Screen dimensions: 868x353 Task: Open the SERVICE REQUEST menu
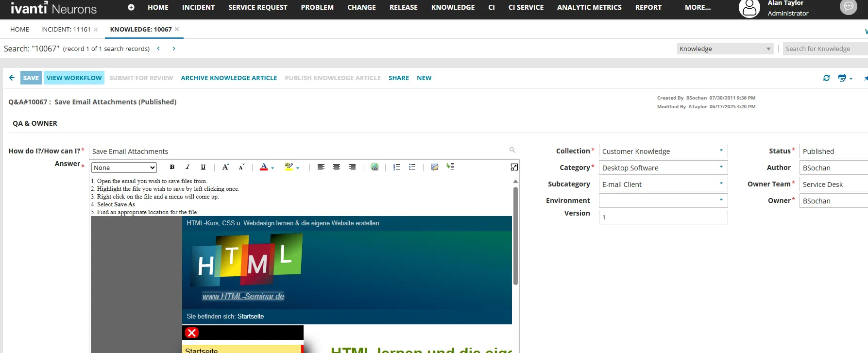[258, 7]
